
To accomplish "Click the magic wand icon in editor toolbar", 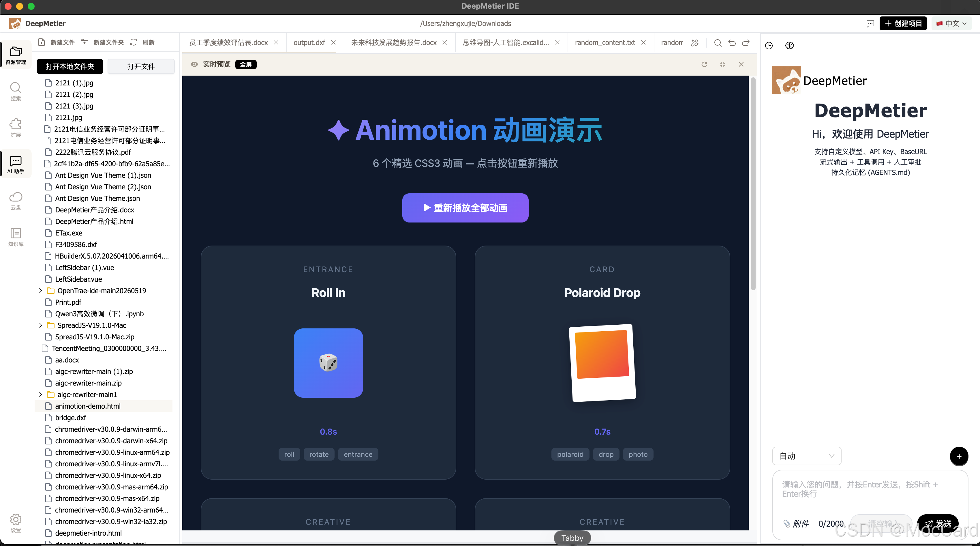I will (x=695, y=43).
